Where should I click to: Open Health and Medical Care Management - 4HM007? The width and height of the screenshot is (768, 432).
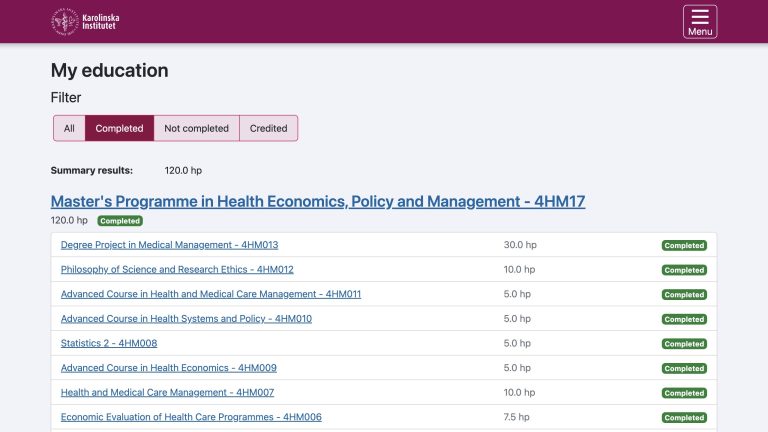pos(168,392)
